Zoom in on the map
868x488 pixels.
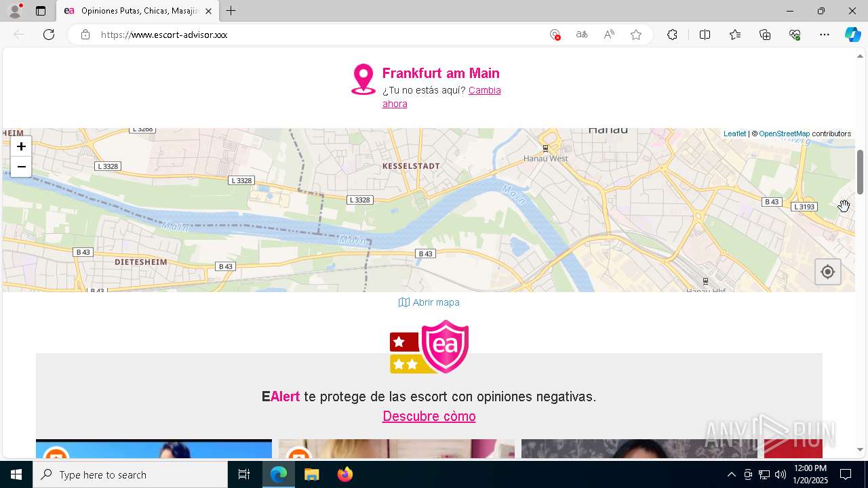pos(21,146)
